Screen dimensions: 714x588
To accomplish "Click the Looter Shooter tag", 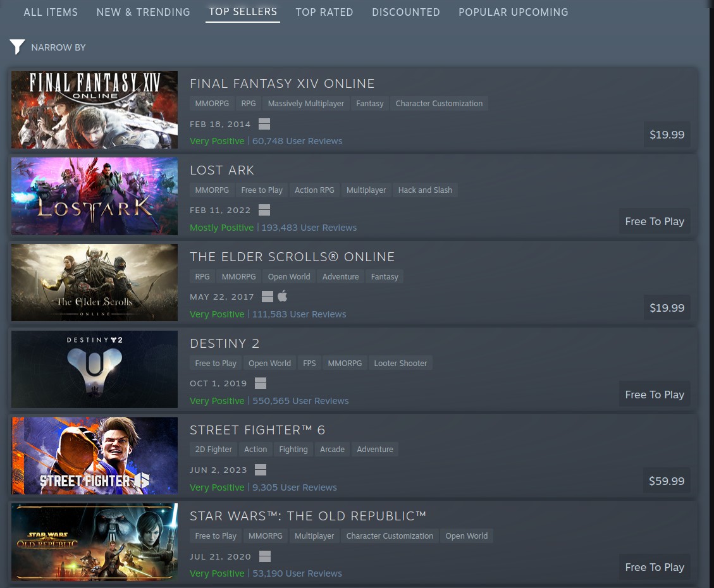I will 400,363.
